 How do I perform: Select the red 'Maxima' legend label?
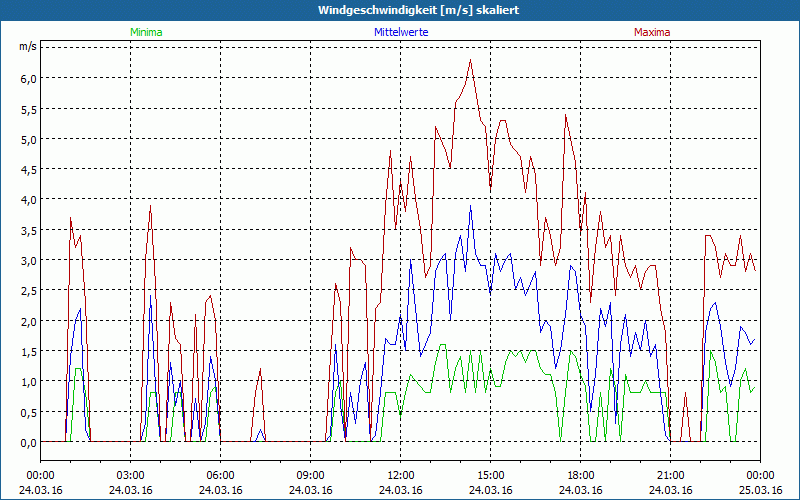(652, 32)
